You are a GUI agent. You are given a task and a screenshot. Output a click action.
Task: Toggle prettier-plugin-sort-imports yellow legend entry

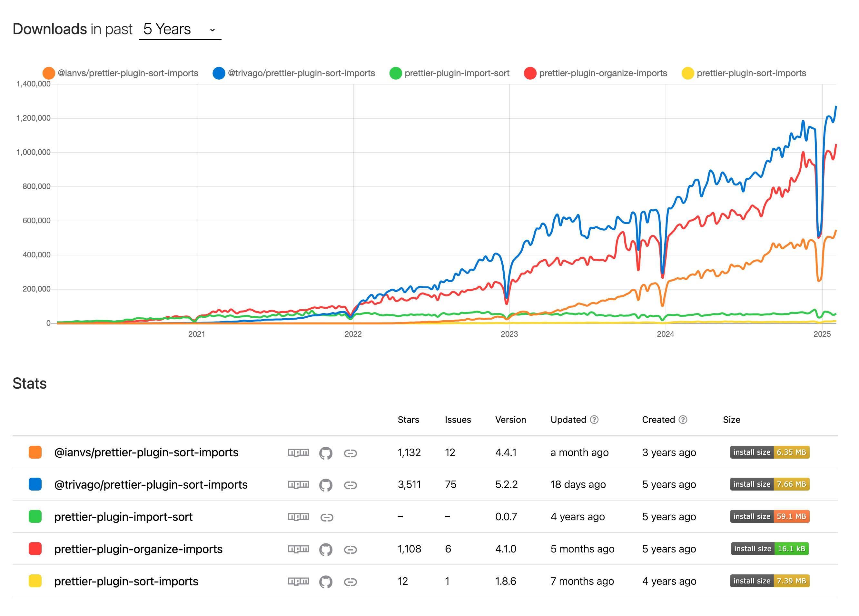(744, 73)
